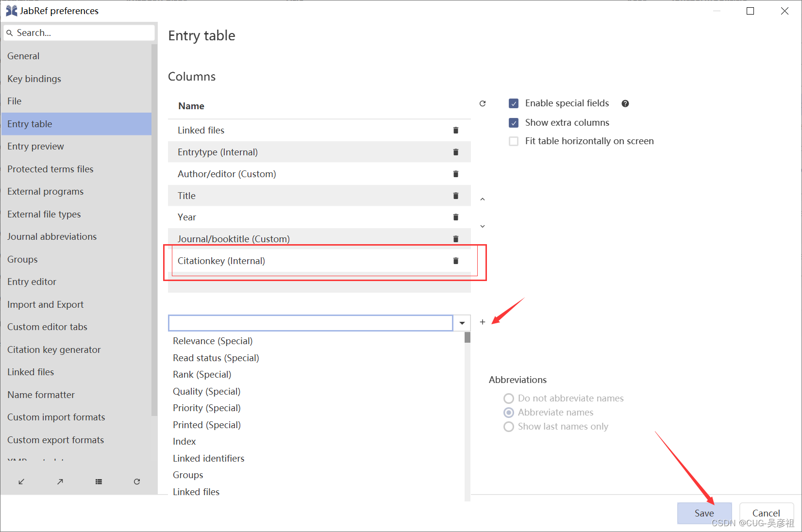802x532 pixels.
Task: Toggle Enable special fields checkbox
Action: point(514,103)
